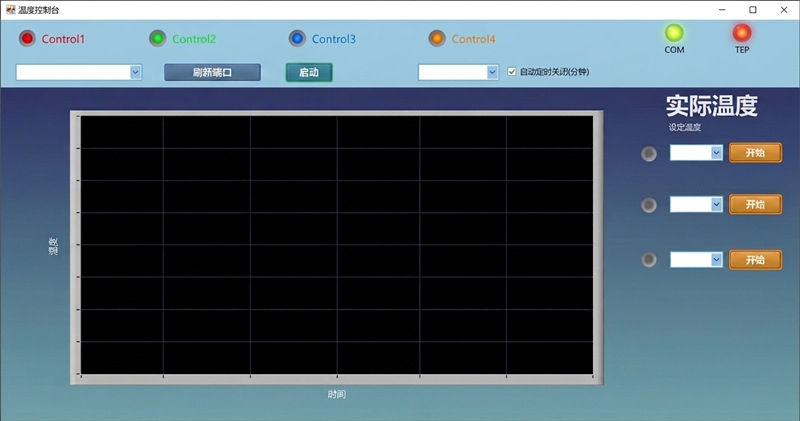Click the 实际温度 heading
The height and width of the screenshot is (421, 800).
point(712,106)
